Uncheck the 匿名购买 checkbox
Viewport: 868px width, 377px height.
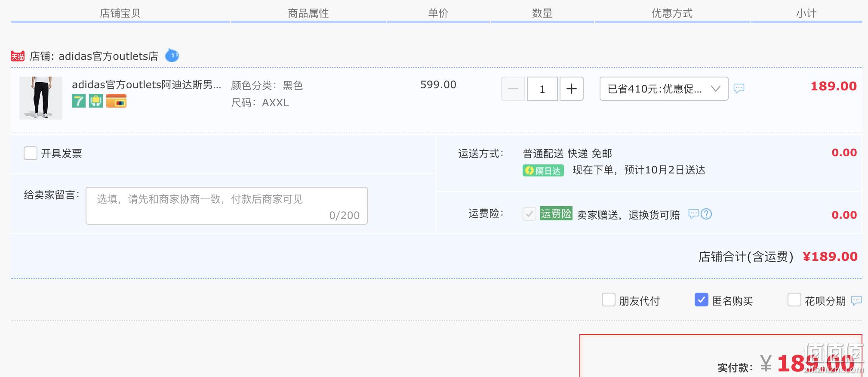702,300
